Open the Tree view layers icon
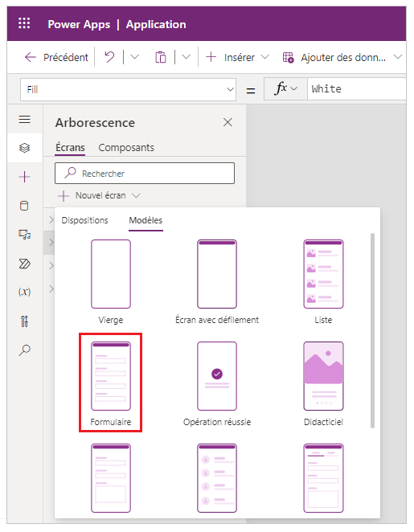The width and height of the screenshot is (414, 532). [x=24, y=148]
